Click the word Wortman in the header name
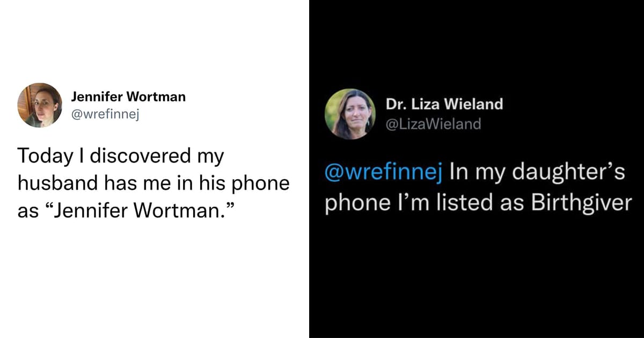 coord(159,97)
